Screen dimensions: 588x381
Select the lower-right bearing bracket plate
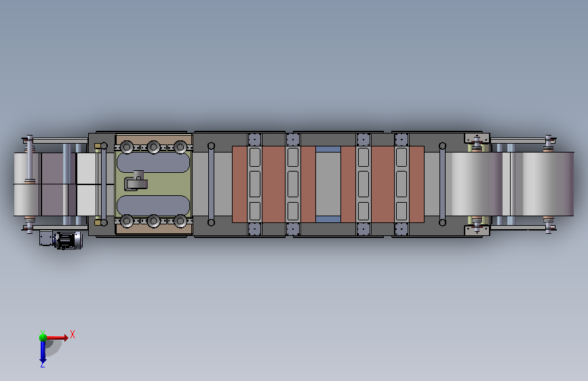[477, 230]
